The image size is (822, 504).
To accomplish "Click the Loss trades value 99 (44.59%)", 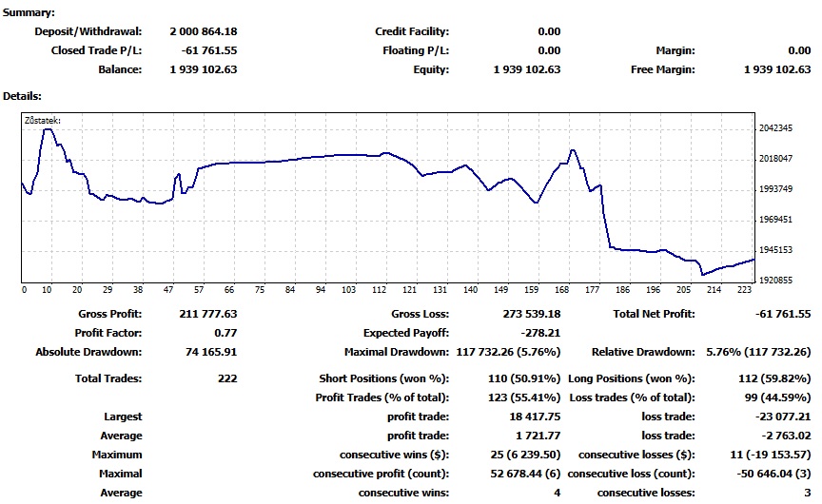I will click(778, 397).
